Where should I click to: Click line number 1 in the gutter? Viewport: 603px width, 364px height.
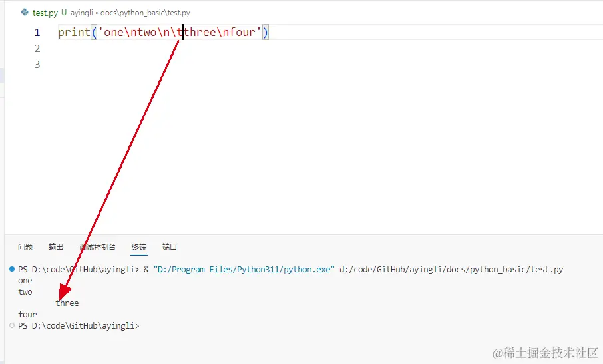[37, 33]
